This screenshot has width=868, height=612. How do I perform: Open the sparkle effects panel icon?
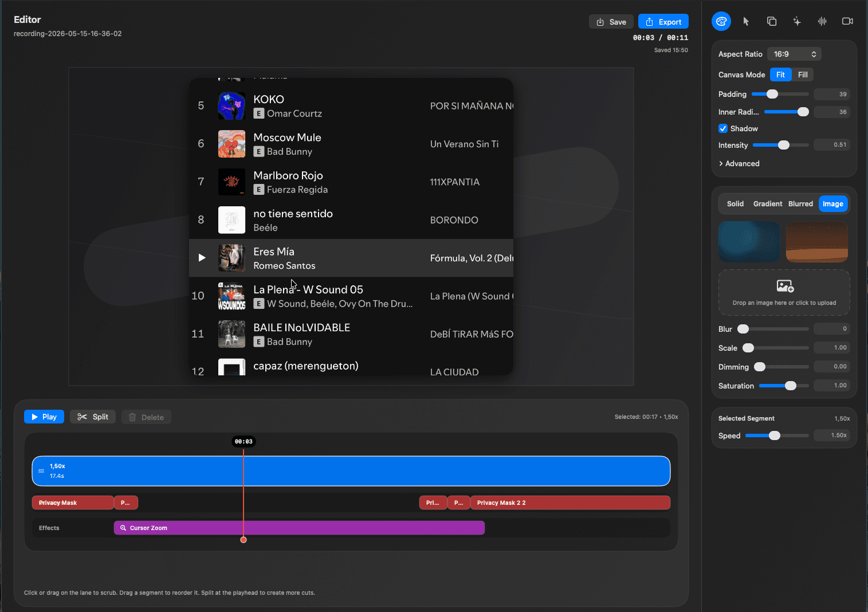[x=797, y=21]
